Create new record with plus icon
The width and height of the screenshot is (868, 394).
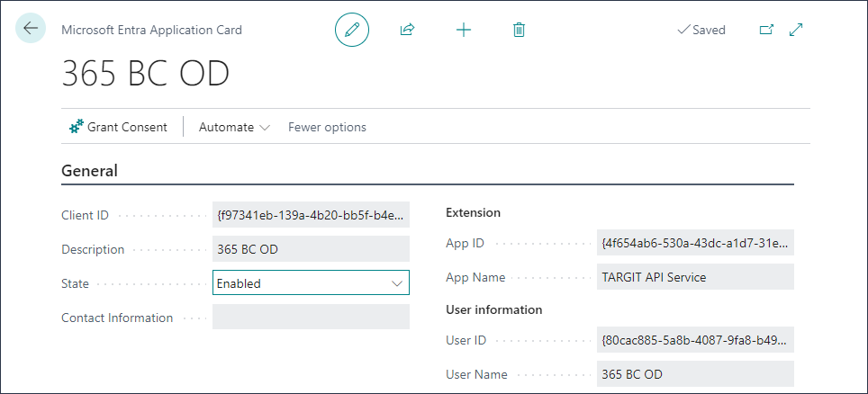click(464, 30)
